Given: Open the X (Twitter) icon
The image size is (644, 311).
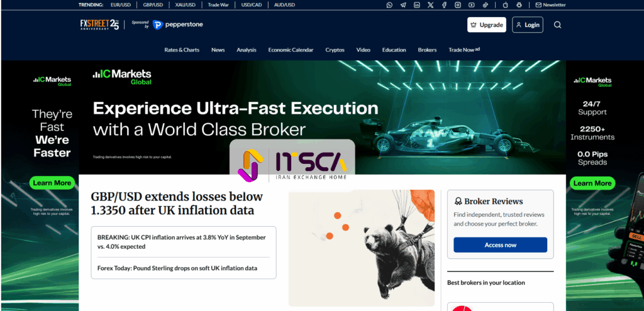Looking at the screenshot, I should click(430, 5).
